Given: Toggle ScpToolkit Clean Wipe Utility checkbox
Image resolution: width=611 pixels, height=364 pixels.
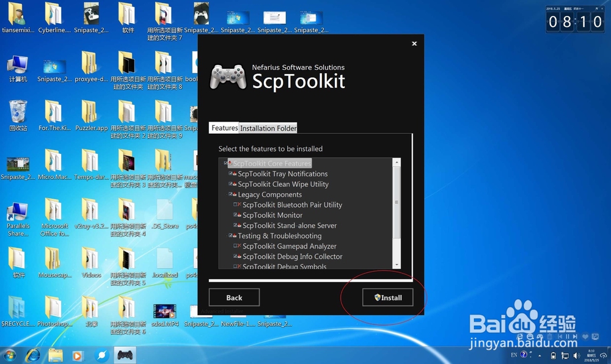Looking at the screenshot, I should click(x=230, y=184).
